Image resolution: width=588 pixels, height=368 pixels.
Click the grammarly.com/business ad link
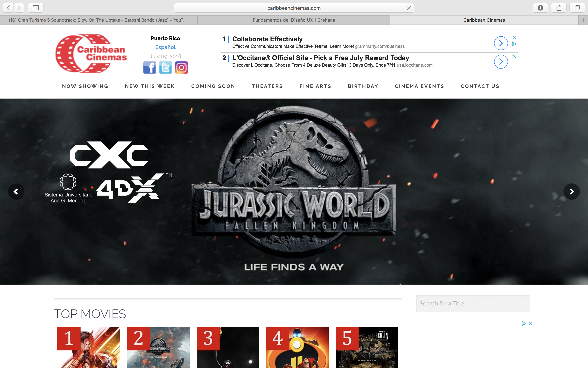[380, 46]
